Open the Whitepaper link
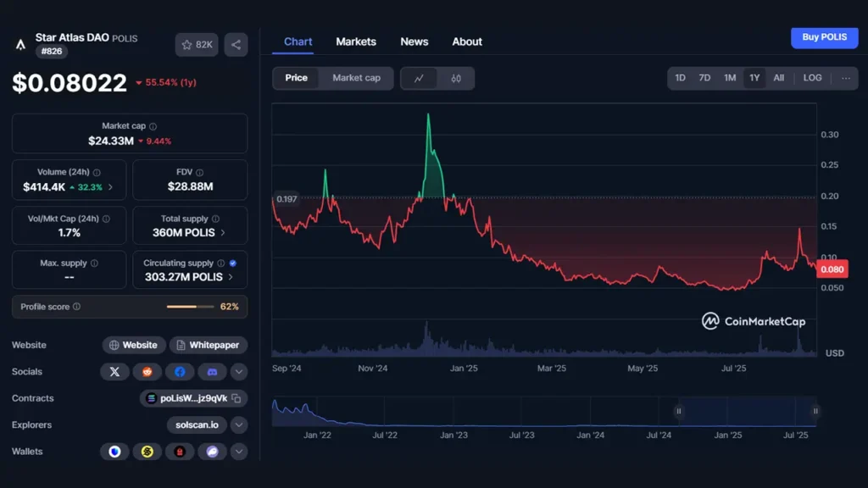Image resolution: width=868 pixels, height=488 pixels. point(209,346)
